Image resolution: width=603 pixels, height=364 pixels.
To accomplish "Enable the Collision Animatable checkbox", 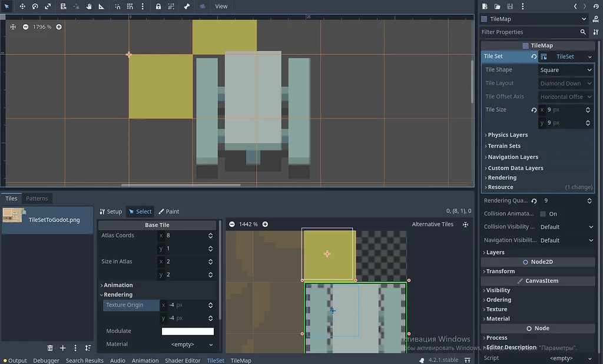I will (542, 214).
